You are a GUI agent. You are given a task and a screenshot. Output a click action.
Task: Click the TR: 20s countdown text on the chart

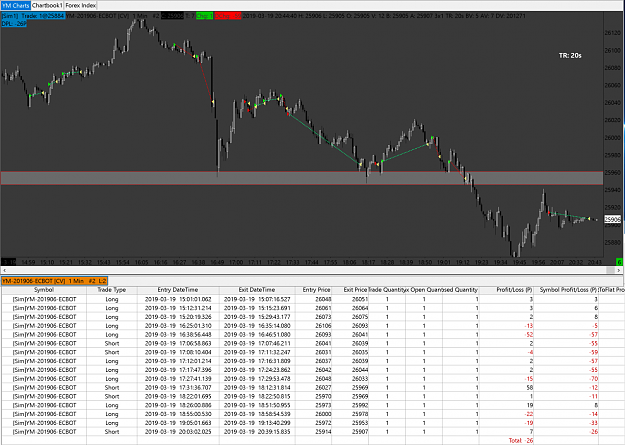(x=570, y=55)
